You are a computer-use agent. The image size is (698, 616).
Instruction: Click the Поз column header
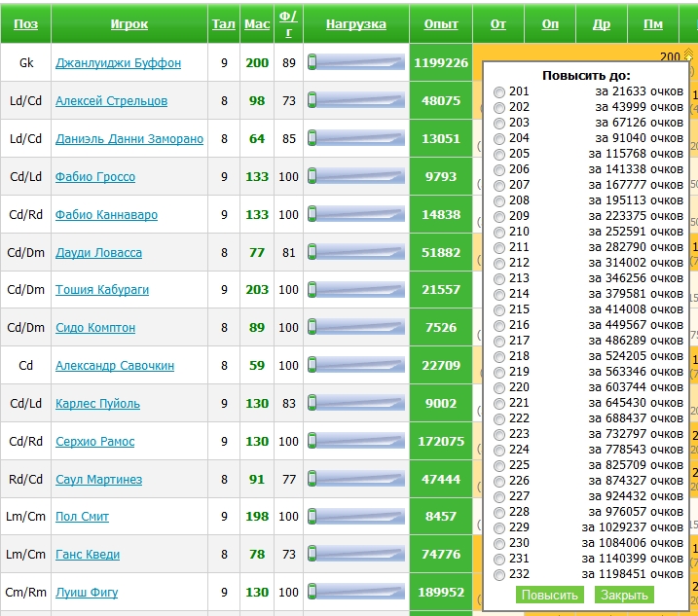[26, 24]
